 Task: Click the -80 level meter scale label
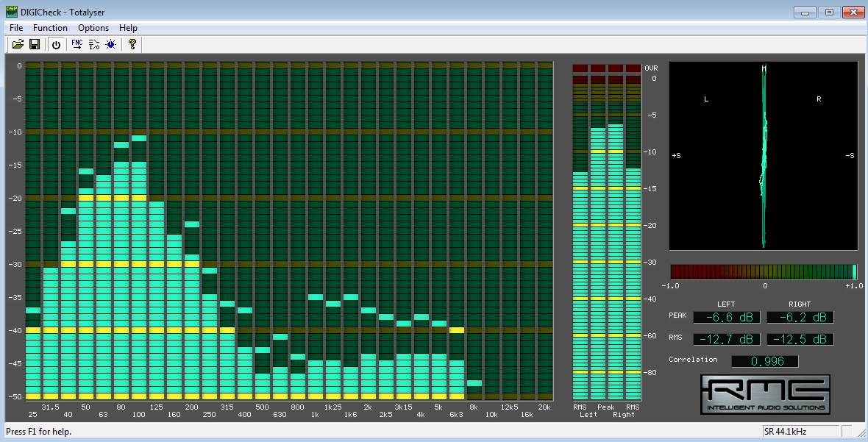pyautogui.click(x=650, y=372)
